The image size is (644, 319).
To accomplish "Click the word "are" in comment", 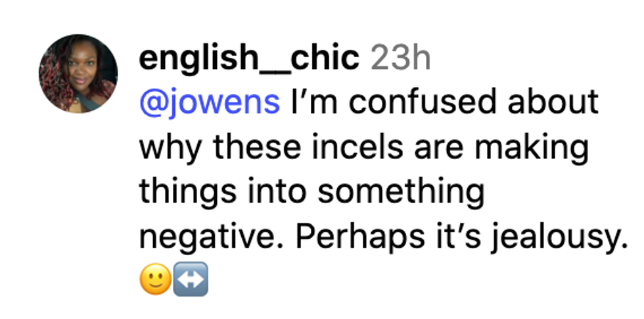I will coord(434,148).
